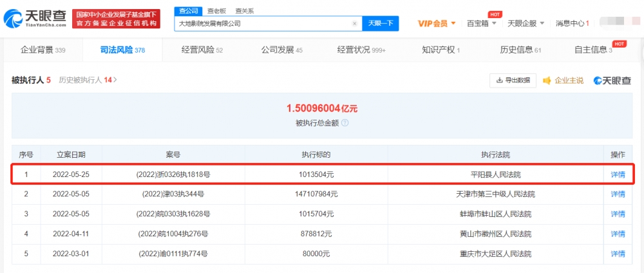644x273 pixels.
Task: Switch to the 查关系 search tab
Action: tap(245, 11)
